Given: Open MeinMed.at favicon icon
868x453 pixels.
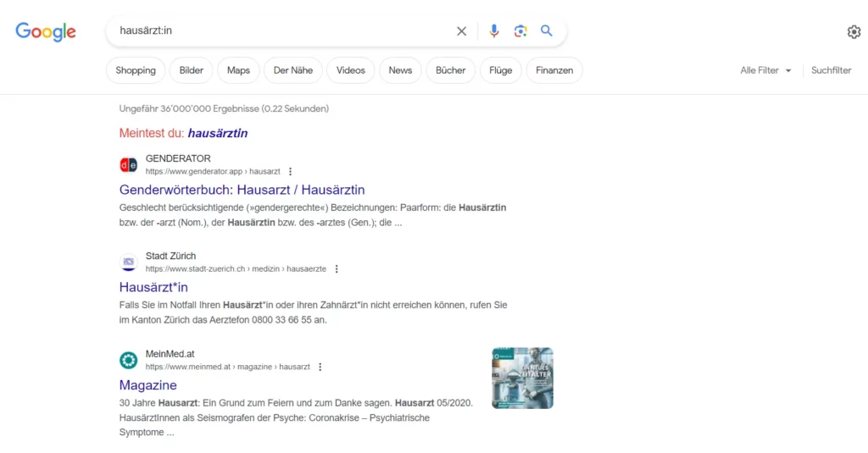Looking at the screenshot, I should [129, 360].
